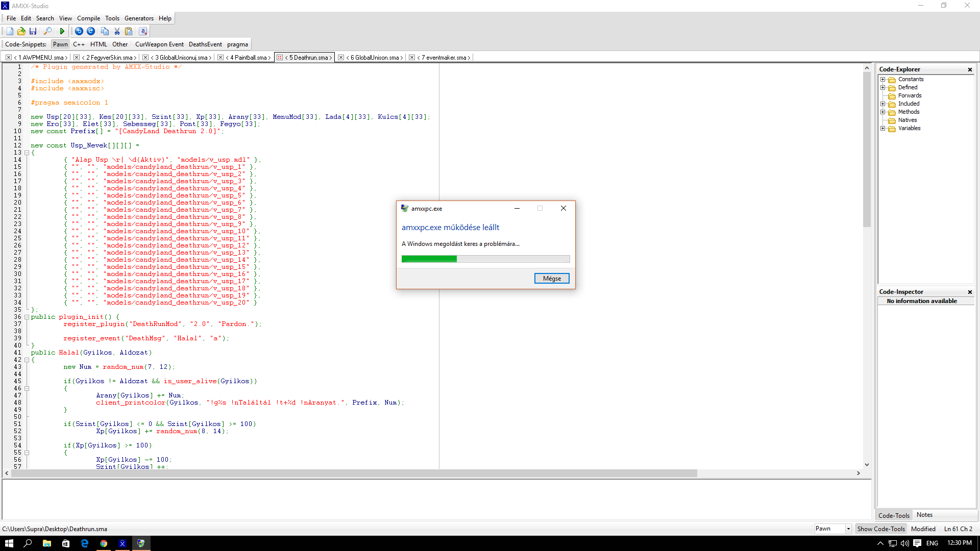Toggle Show Code-Tools in status bar
Viewport: 980px width, 551px height.
point(880,529)
